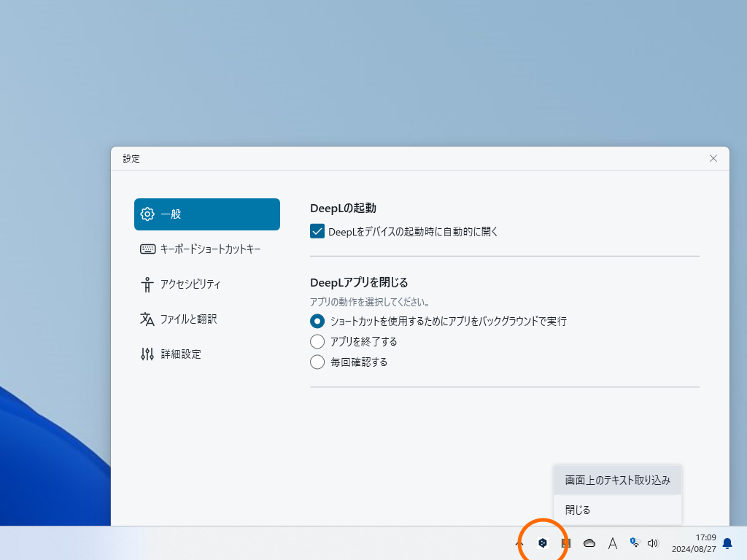This screenshot has width=747, height=560.
Task: Click the notification bell in the taskbar corner
Action: (x=727, y=543)
